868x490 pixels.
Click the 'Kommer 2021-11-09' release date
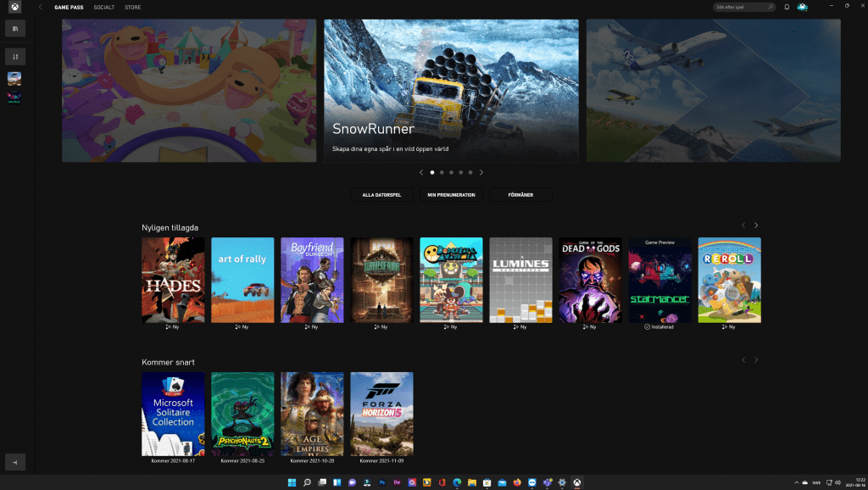(381, 460)
